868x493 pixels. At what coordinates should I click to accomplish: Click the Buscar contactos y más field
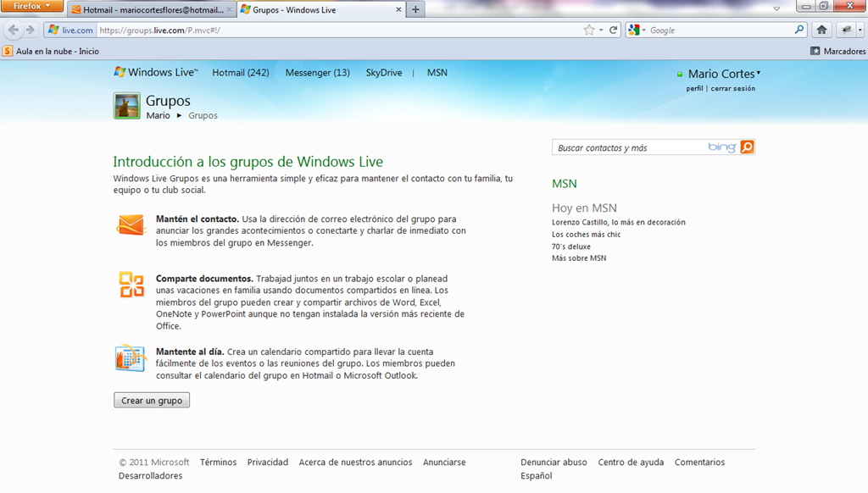pos(630,147)
